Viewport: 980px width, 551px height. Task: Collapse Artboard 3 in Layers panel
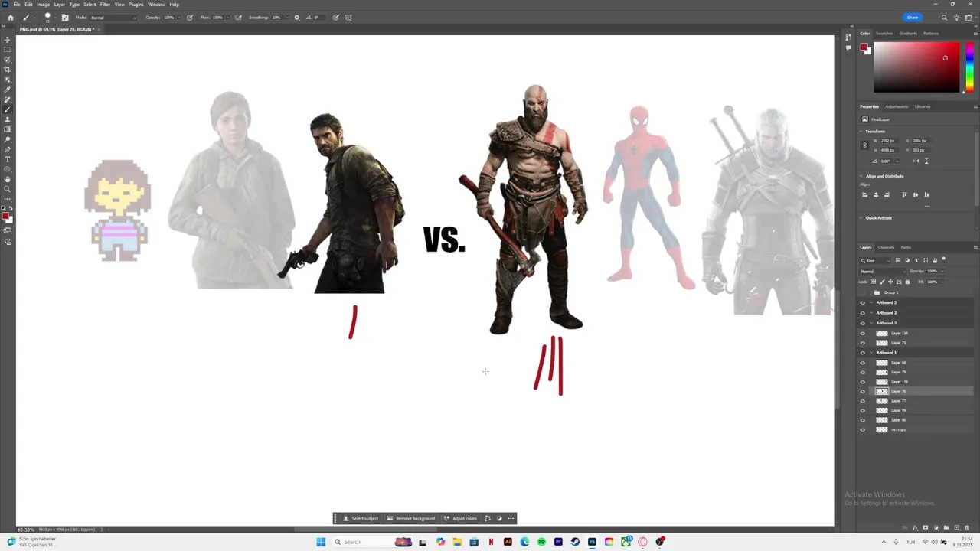point(871,323)
